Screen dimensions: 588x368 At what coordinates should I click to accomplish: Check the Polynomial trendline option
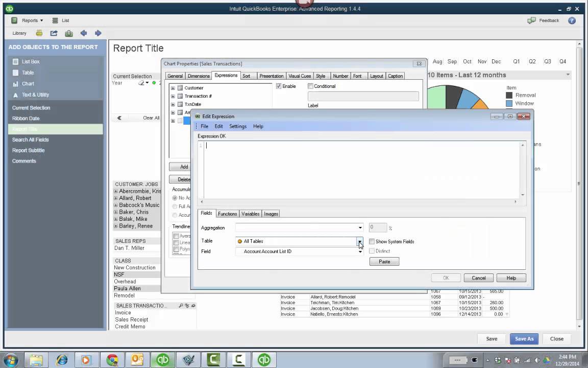coord(176,249)
